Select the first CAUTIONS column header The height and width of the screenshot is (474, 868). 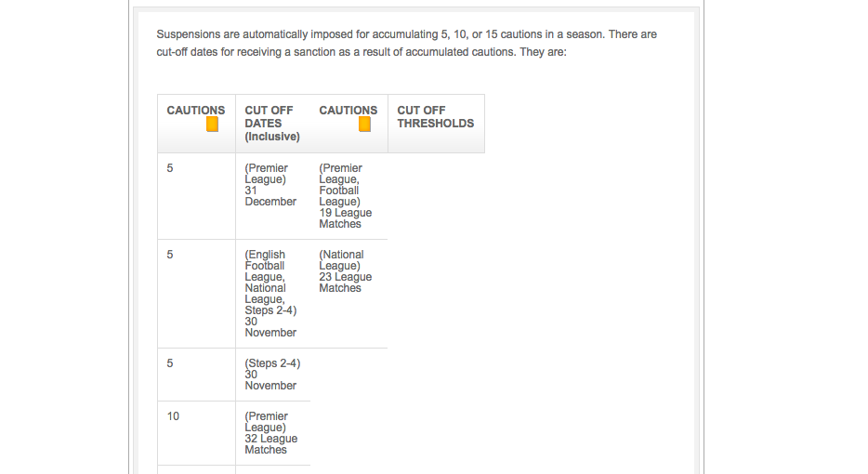[x=196, y=111]
